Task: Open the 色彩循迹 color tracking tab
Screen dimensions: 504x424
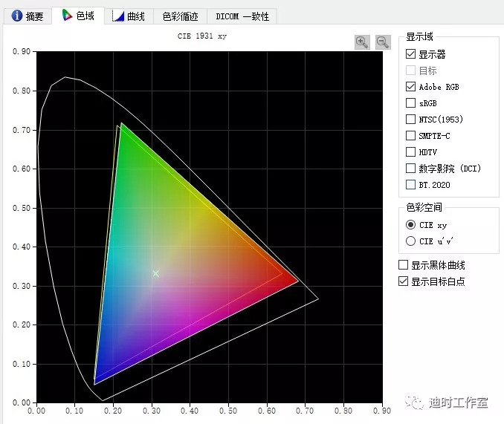Action: 180,16
